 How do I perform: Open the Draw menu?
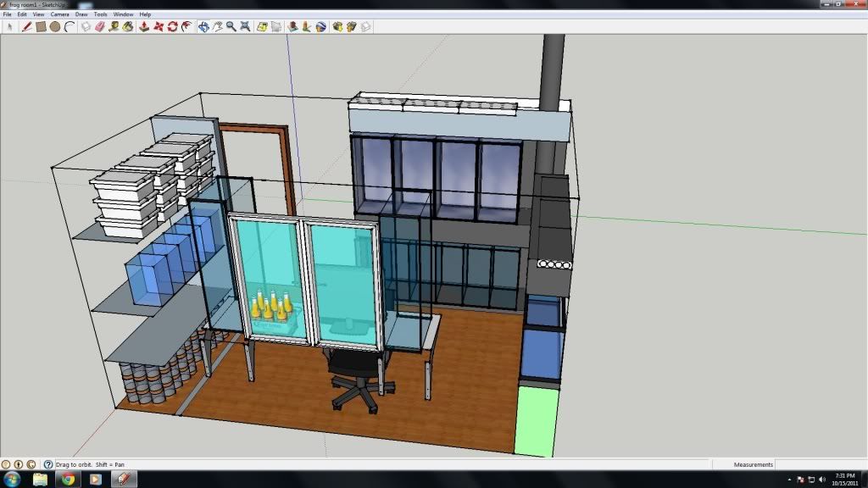[81, 14]
